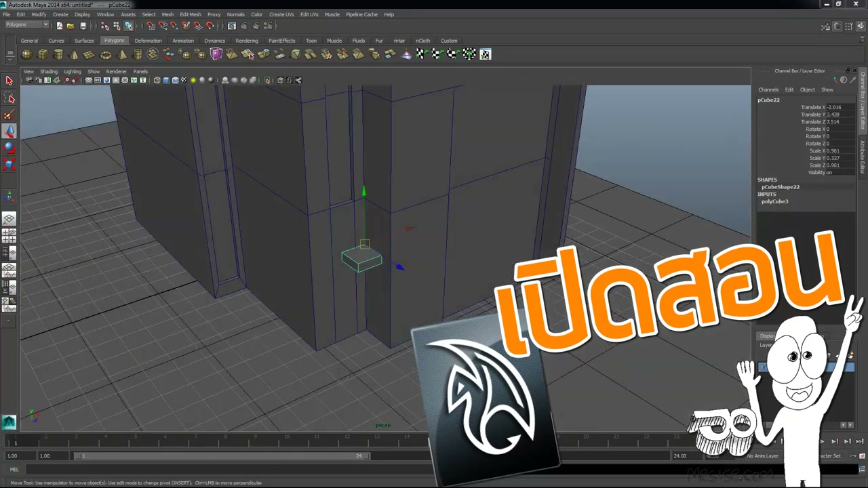Toggle Wireframe display in viewport toolbar
The width and height of the screenshot is (868, 488).
[x=157, y=80]
